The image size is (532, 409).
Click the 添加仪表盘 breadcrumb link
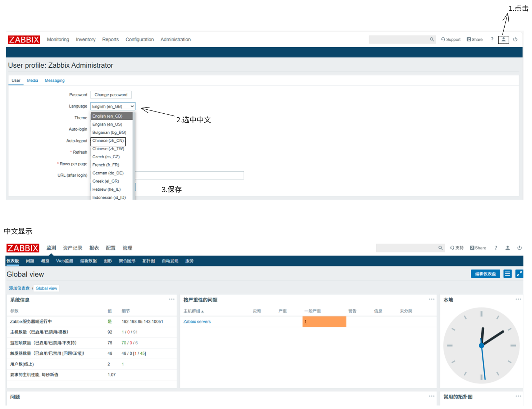pyautogui.click(x=19, y=288)
